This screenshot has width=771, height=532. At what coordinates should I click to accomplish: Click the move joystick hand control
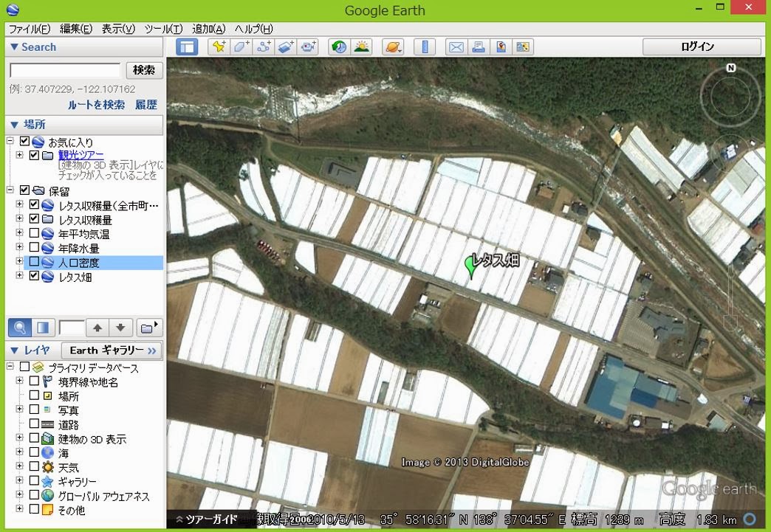point(730,154)
